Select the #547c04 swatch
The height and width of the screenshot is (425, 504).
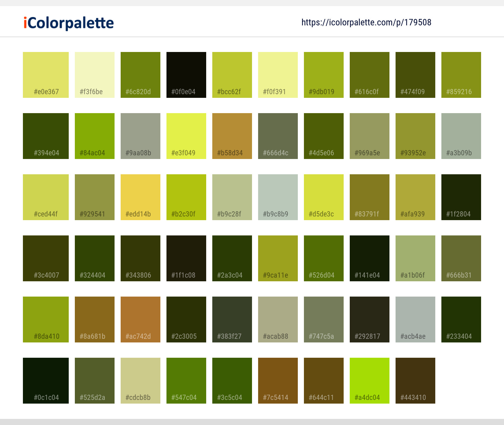186,381
